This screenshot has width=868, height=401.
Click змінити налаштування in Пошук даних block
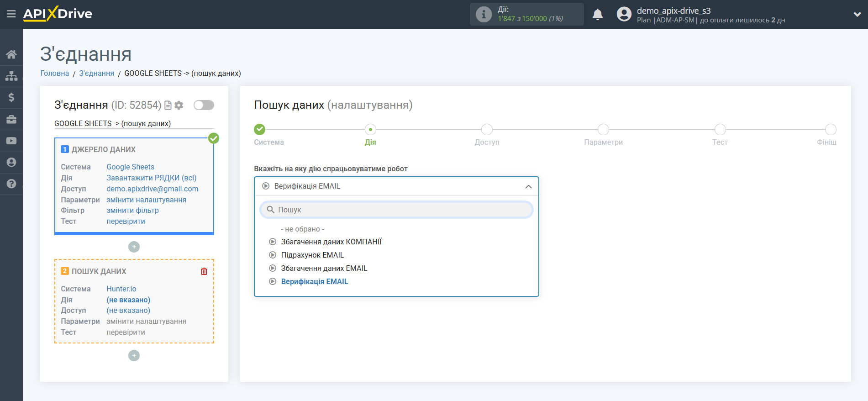147,322
